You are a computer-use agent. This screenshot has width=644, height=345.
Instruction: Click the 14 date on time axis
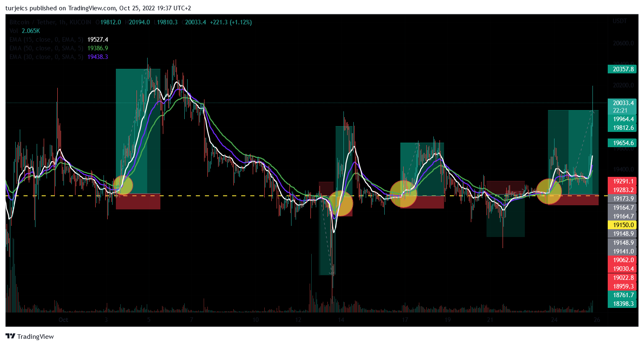coord(341,320)
